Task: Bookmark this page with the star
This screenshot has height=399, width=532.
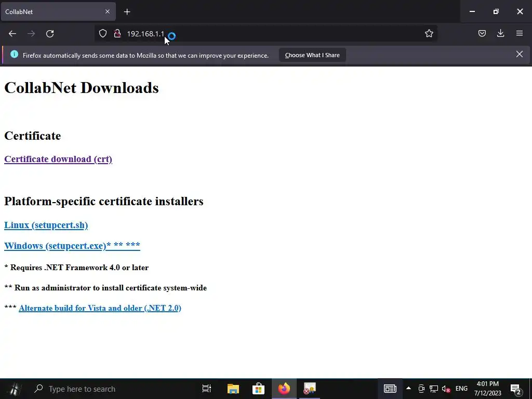Action: pyautogui.click(x=429, y=33)
